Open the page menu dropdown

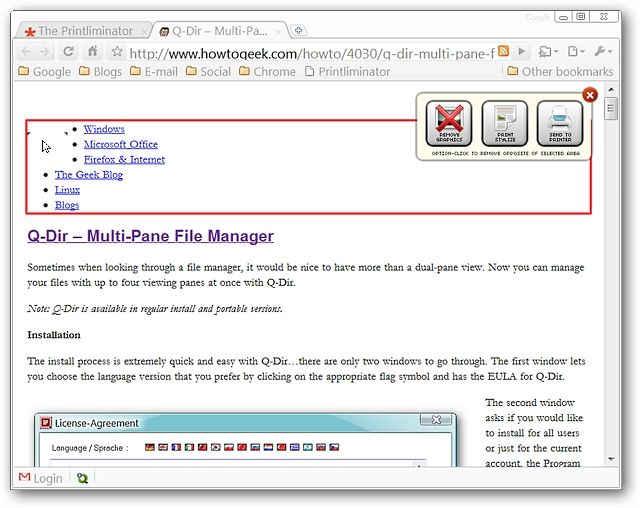pyautogui.click(x=576, y=51)
